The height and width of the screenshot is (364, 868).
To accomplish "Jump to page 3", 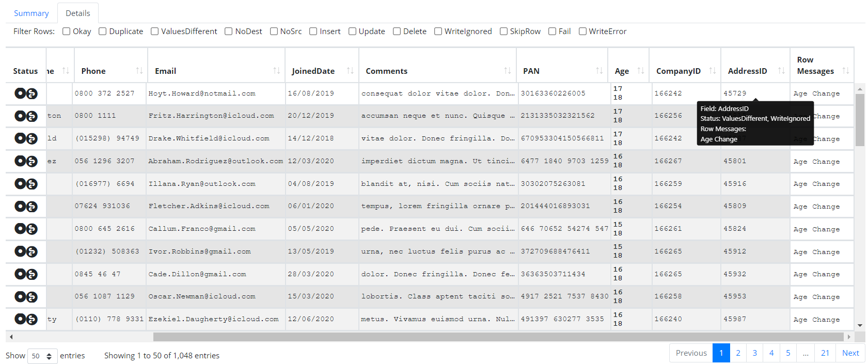I will (x=755, y=353).
